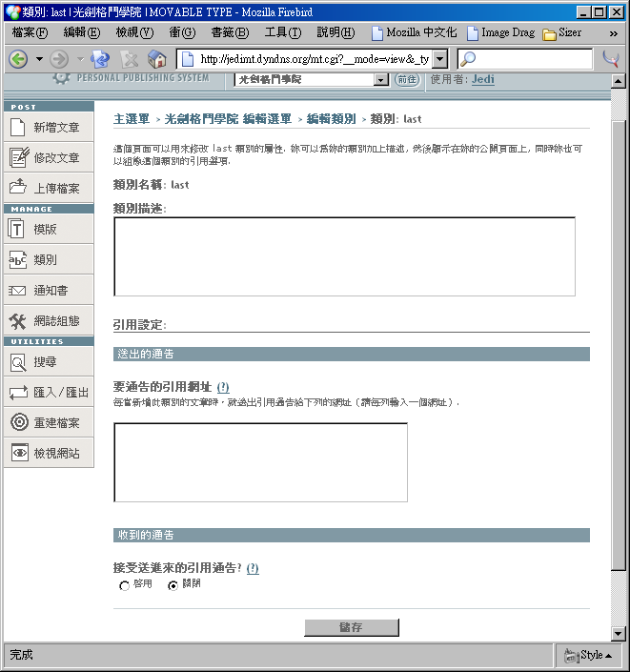Open the 說明(H) menu

(x=335, y=32)
